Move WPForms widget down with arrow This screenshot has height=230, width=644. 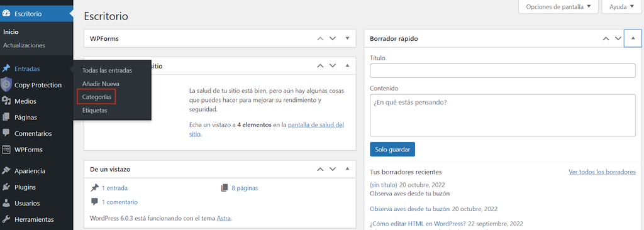(333, 38)
